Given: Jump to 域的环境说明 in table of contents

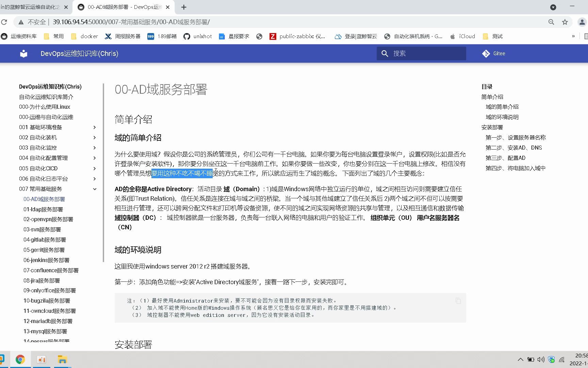Looking at the screenshot, I should 502,117.
